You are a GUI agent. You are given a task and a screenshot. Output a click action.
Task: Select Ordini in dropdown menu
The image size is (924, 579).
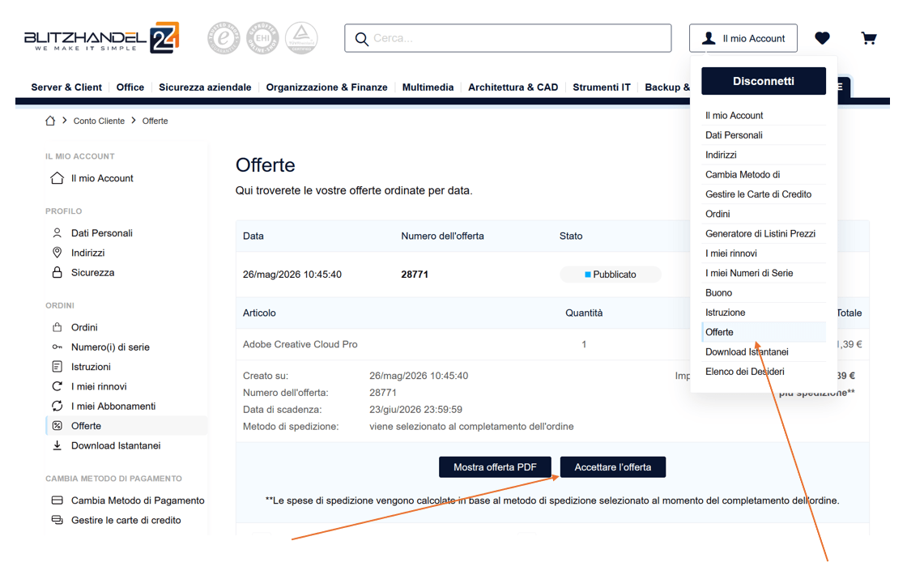(x=764, y=214)
